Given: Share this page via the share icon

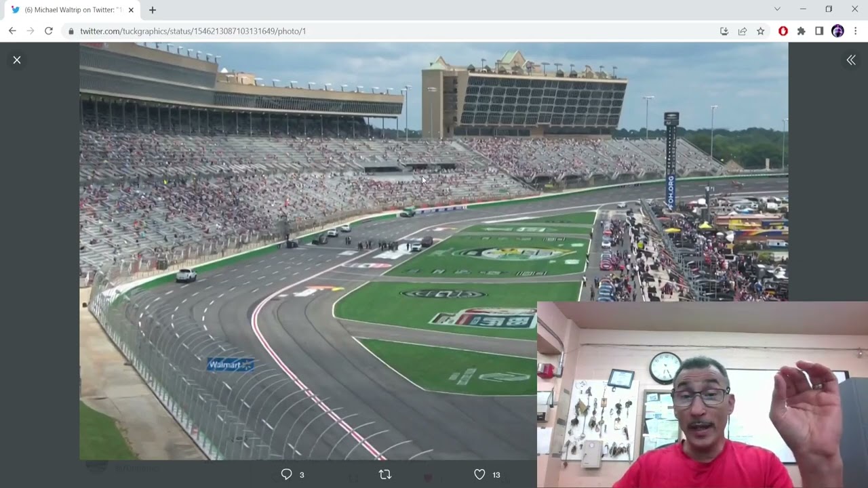Looking at the screenshot, I should coord(743,31).
